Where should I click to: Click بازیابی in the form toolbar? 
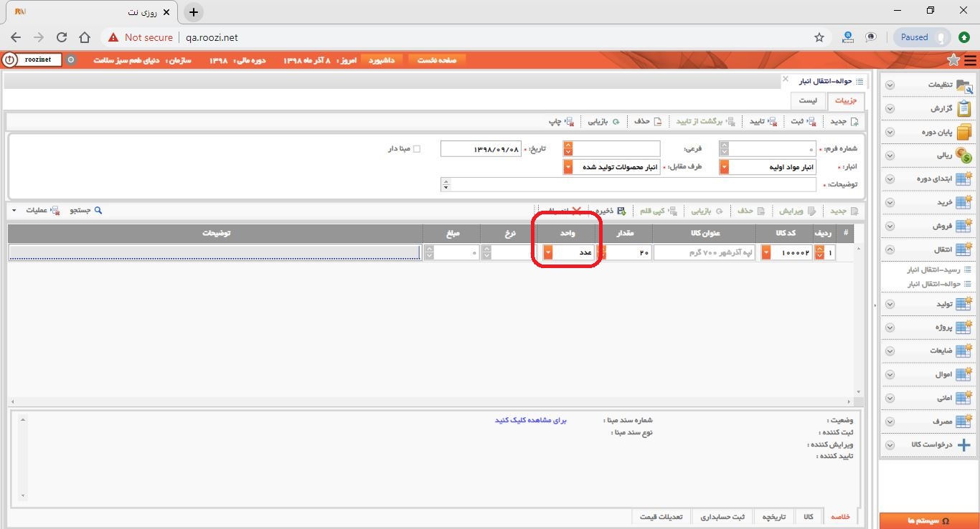tap(604, 121)
